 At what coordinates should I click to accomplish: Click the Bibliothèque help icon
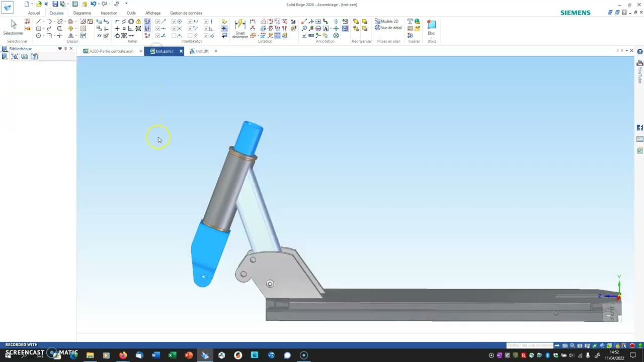coord(34,57)
